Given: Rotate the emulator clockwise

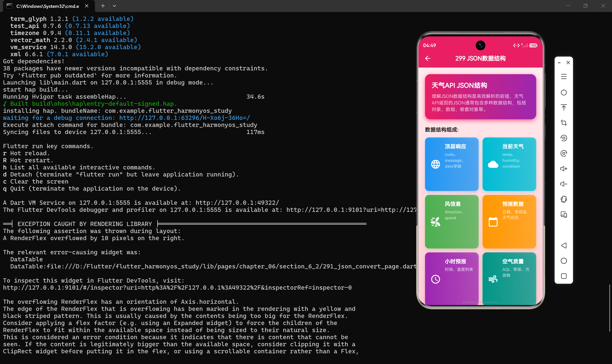Looking at the screenshot, I should pos(564,153).
